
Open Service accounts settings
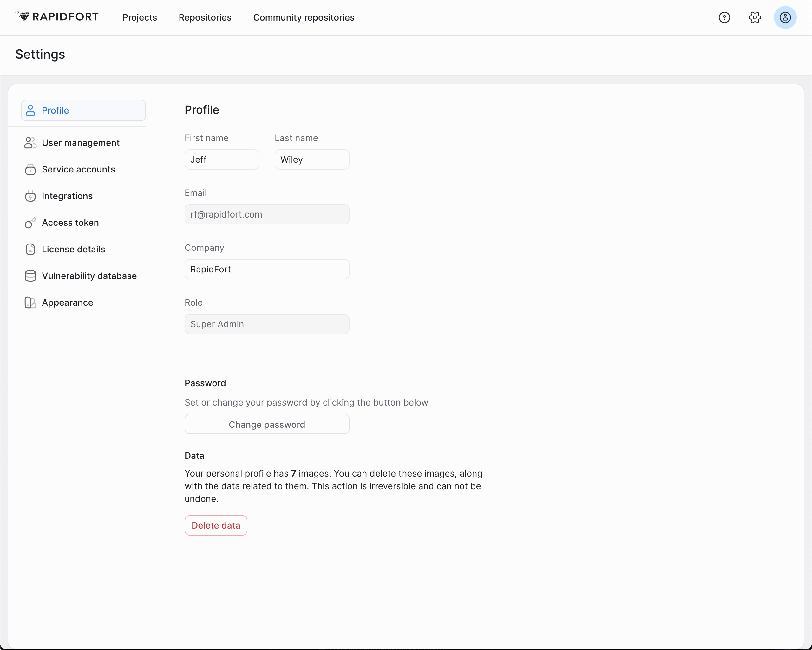point(83,169)
